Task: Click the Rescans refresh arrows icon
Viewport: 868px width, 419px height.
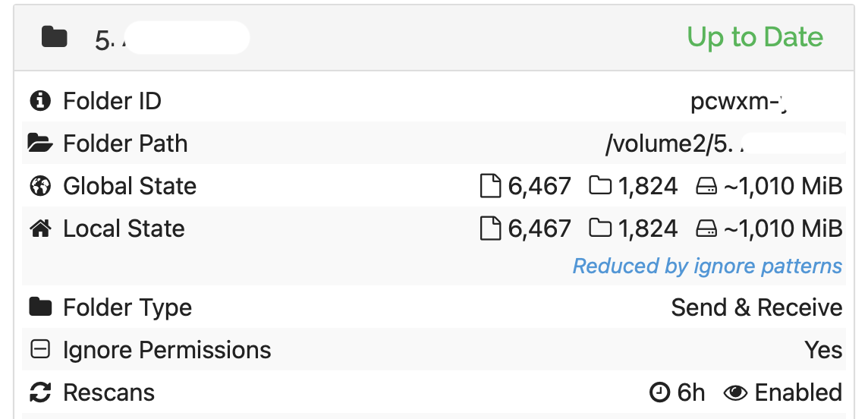Action: tap(40, 392)
